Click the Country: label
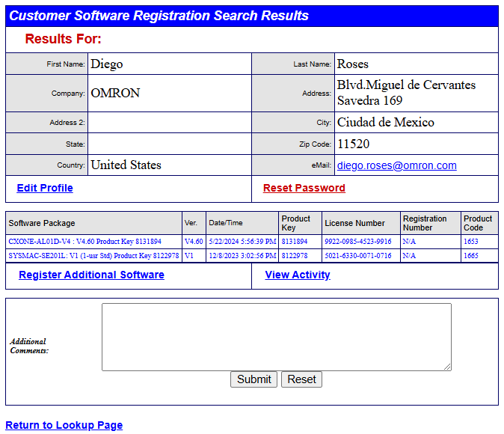The height and width of the screenshot is (434, 504). tap(71, 165)
